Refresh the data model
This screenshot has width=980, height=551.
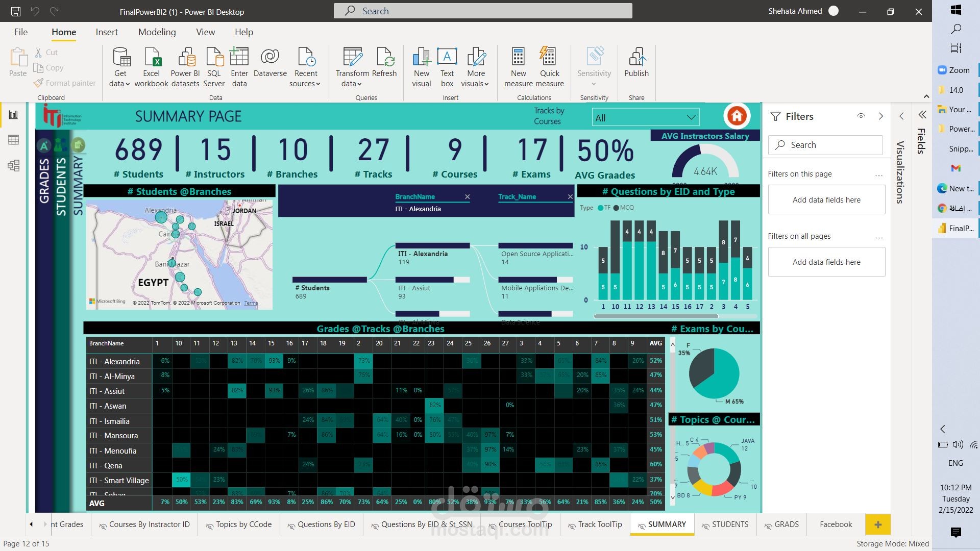[384, 62]
